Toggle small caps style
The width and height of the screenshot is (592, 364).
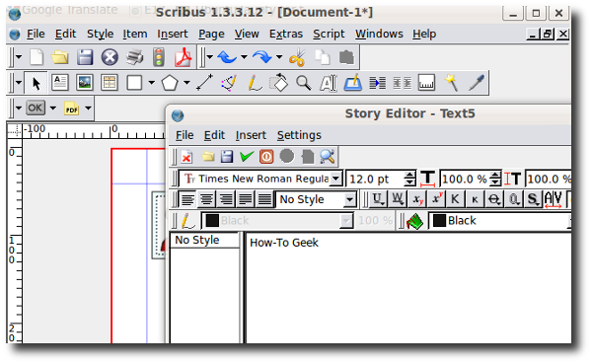pos(475,199)
